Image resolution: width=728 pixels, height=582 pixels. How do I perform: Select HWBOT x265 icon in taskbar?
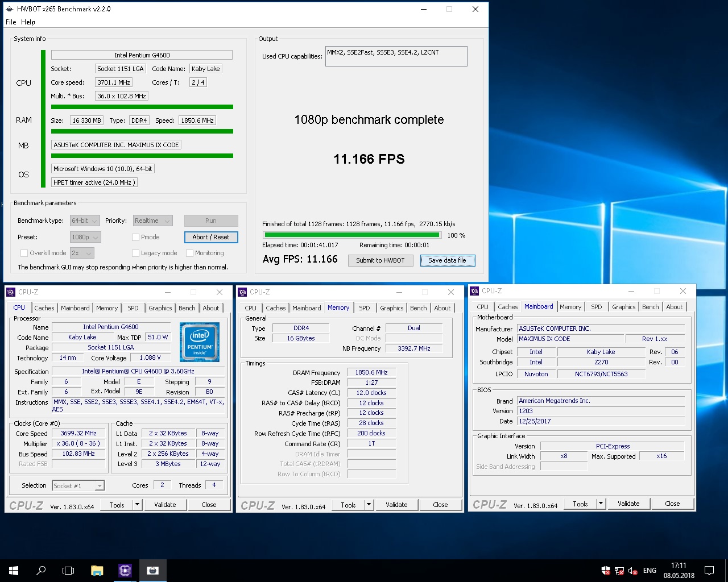point(152,570)
